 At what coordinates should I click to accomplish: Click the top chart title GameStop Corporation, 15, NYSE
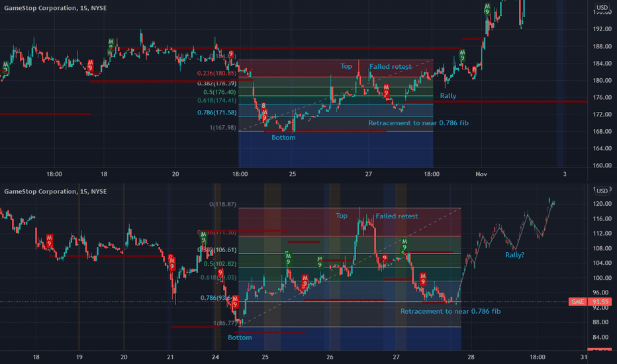[55, 8]
